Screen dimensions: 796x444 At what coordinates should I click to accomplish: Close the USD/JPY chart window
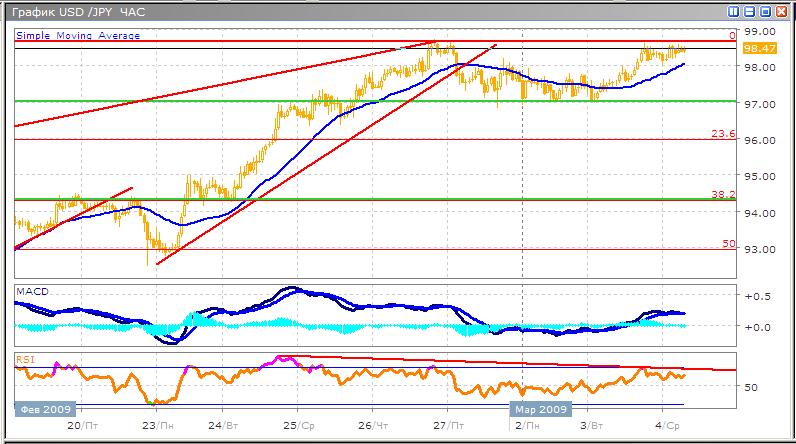pos(782,12)
